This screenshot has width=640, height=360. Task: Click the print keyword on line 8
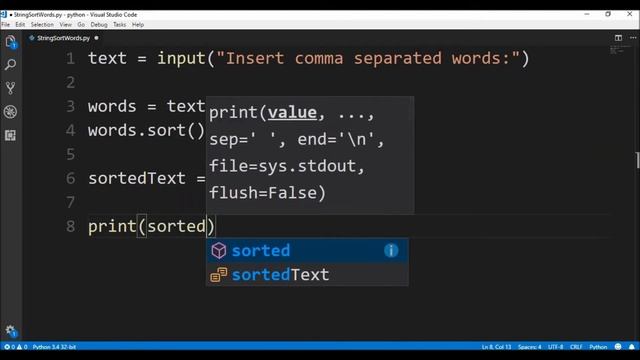[112, 227]
